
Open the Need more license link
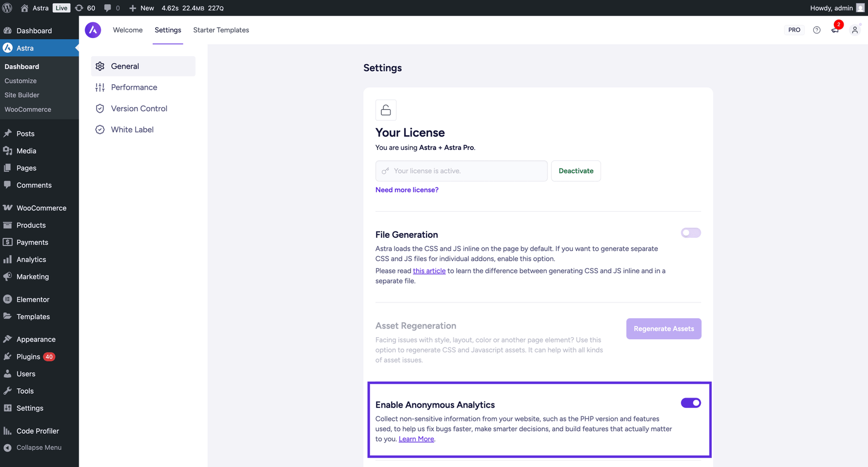[x=407, y=190]
